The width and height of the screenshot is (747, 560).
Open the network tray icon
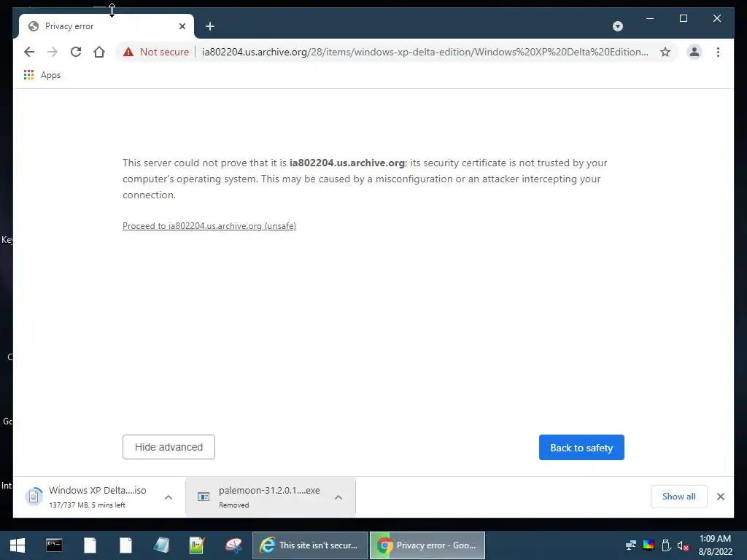(x=631, y=545)
